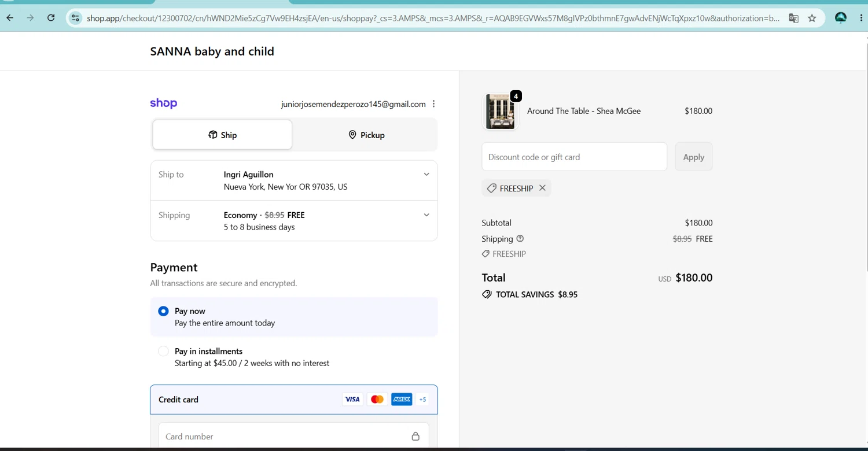Screen dimensions: 868x451
Task: Click the Economy shipping option text
Action: 240,215
